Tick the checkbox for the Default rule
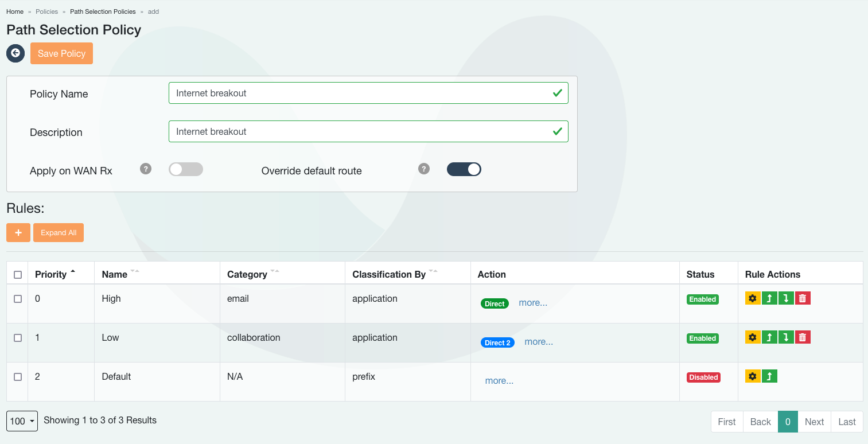The image size is (868, 444). point(18,377)
